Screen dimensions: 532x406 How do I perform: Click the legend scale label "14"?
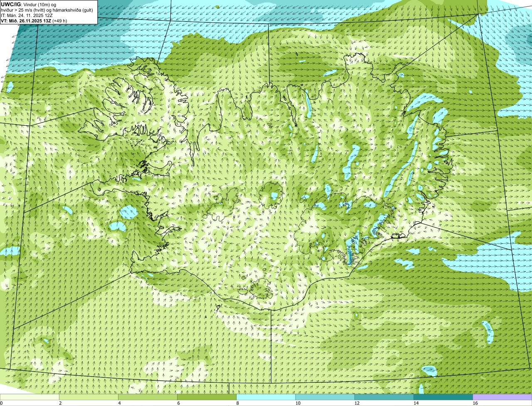coord(416,403)
